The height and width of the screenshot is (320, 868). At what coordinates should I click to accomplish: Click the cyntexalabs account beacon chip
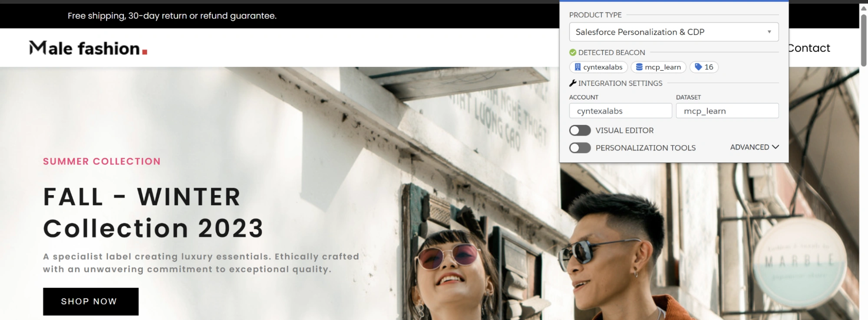(x=598, y=67)
